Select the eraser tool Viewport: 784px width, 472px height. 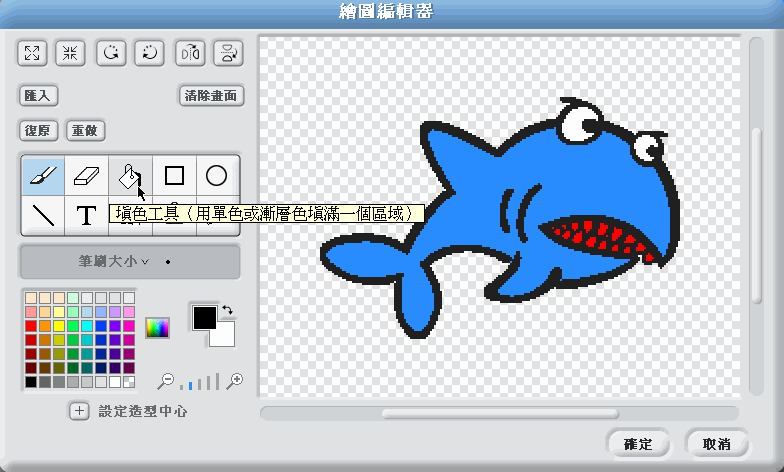pyautogui.click(x=87, y=176)
